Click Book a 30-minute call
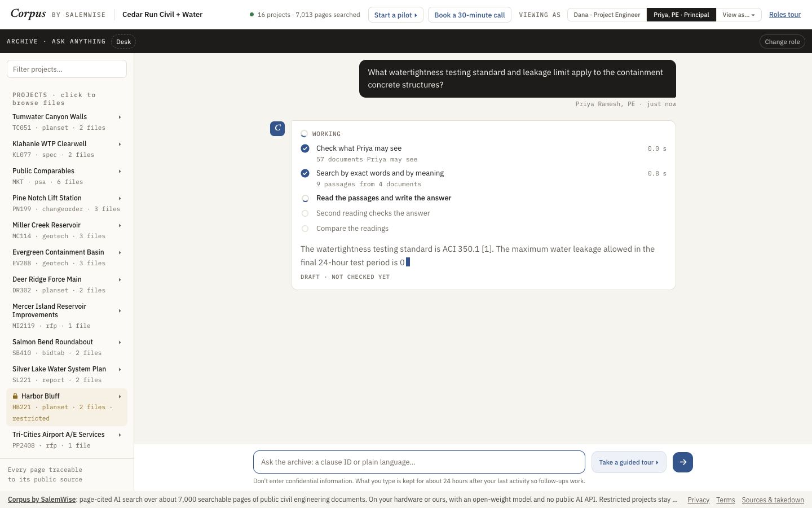The height and width of the screenshot is (508, 812). (x=470, y=15)
